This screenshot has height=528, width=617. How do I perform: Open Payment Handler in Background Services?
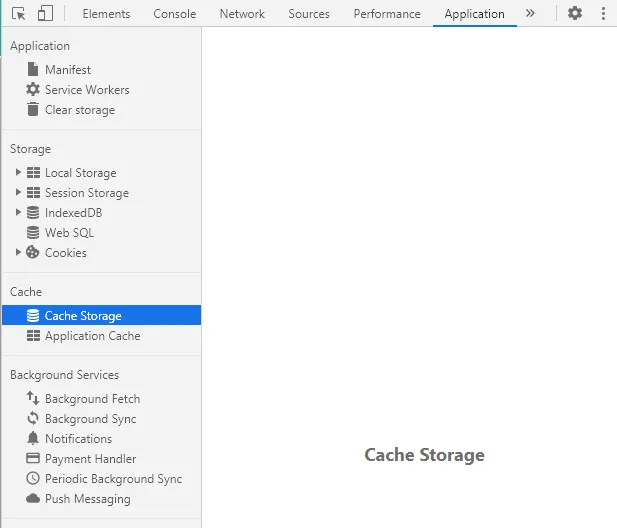tap(90, 459)
